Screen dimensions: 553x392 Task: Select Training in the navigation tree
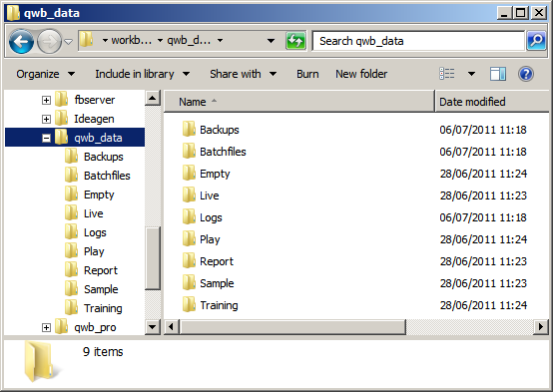pos(103,308)
